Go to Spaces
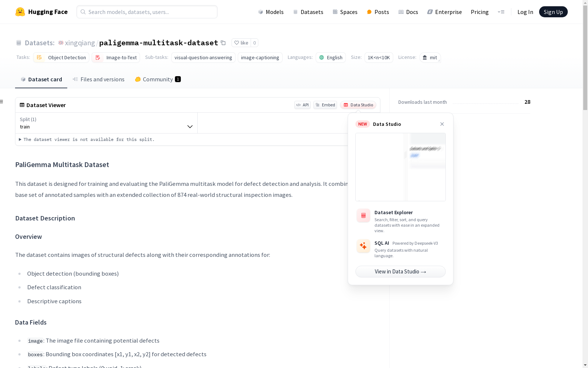The height and width of the screenshot is (368, 588). tap(345, 12)
